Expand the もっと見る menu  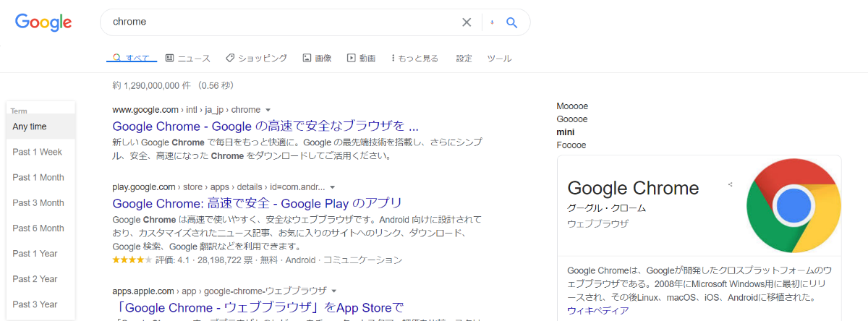point(414,58)
